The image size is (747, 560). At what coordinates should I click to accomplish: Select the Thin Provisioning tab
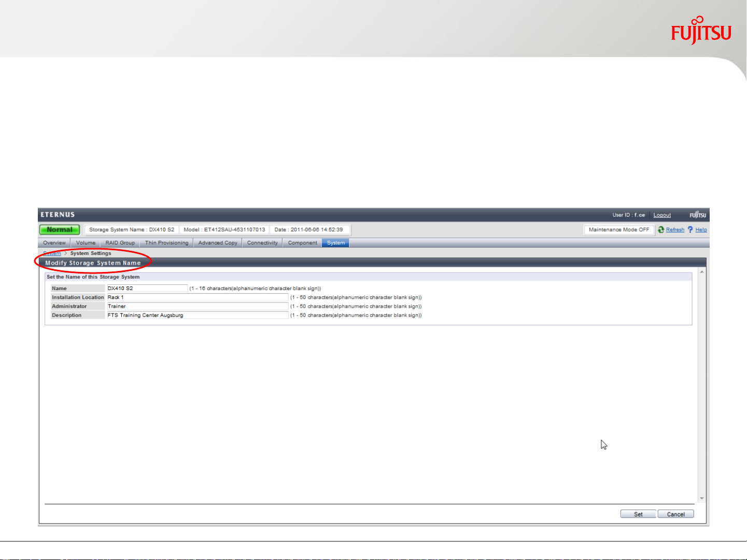166,243
